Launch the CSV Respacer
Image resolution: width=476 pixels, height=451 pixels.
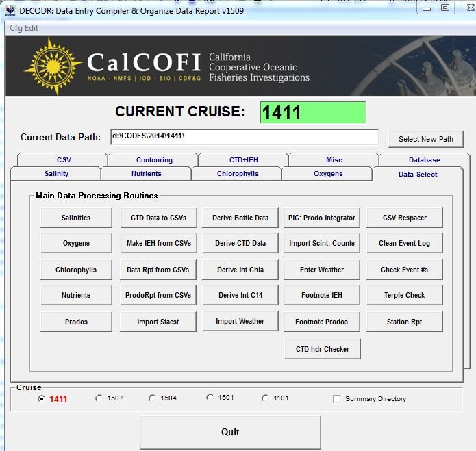coord(405,218)
